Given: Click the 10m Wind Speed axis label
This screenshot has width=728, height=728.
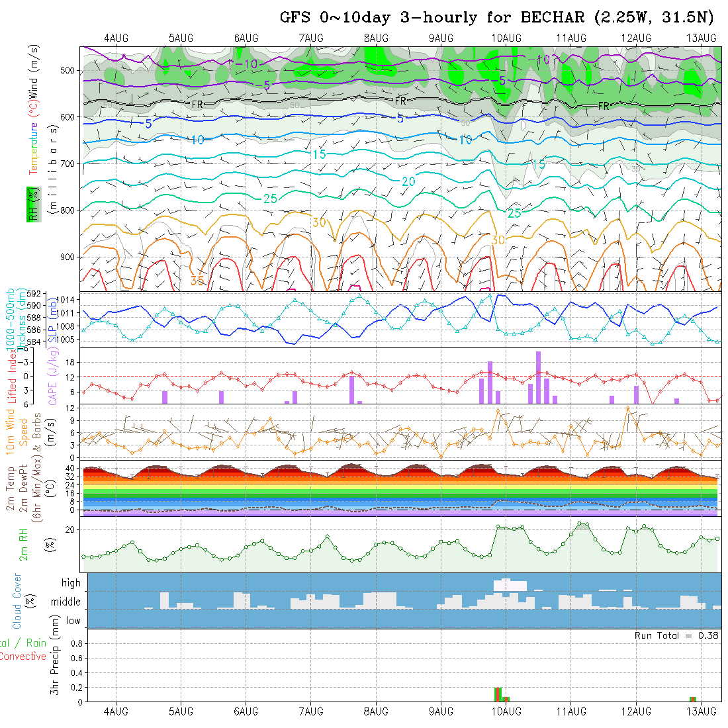Looking at the screenshot, I should (17, 432).
